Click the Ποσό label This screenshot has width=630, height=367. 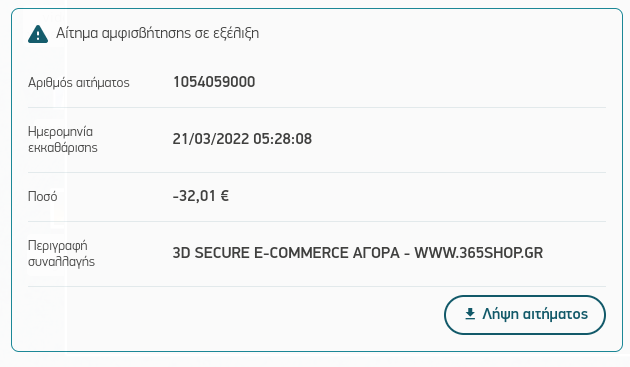43,197
